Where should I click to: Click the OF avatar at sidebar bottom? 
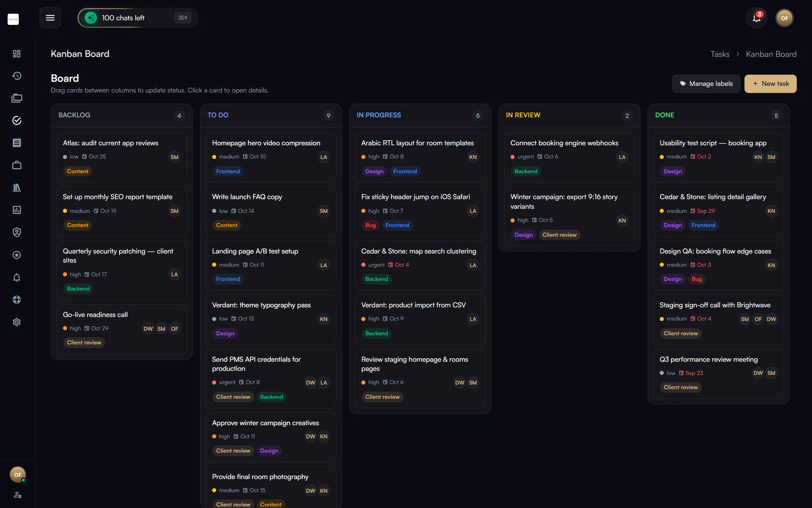[17, 475]
